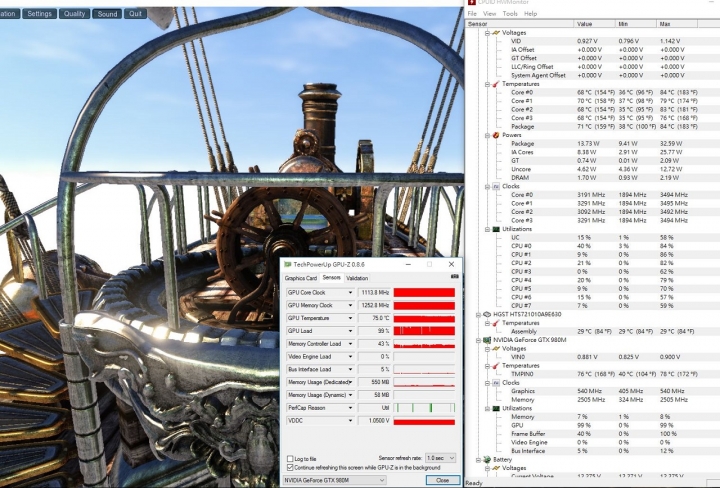The width and height of the screenshot is (720, 488).
Task: Select the CPU Temperatures thermometer icon above Core #0
Action: (495, 84)
